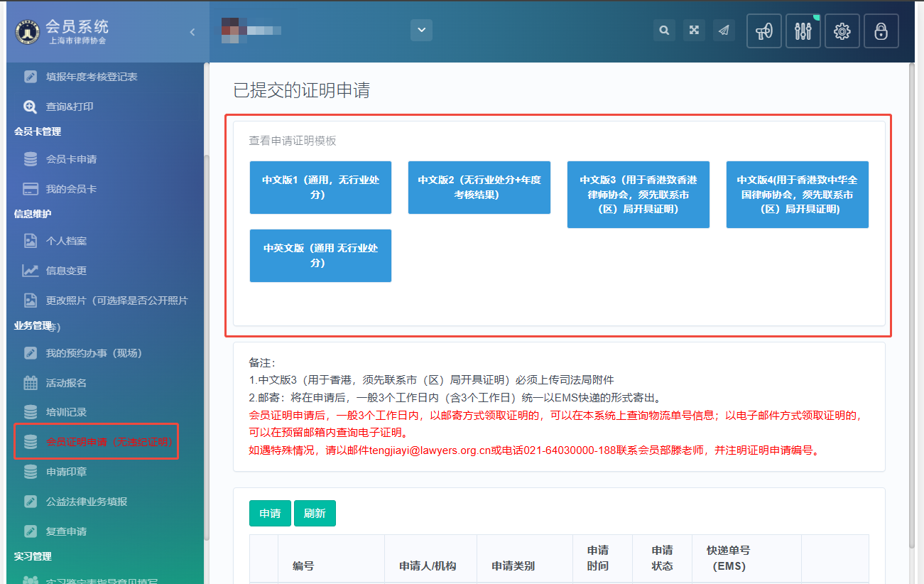This screenshot has width=924, height=584.
Task: Toggle fullscreen with the expand arrows icon
Action: pyautogui.click(x=694, y=31)
